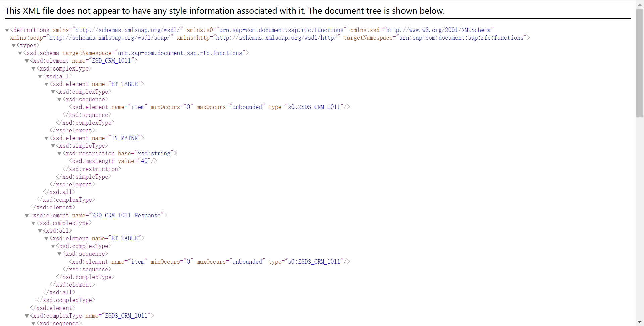Select the maxOccurs unbounded attribute text
The image size is (644, 326).
(230, 107)
